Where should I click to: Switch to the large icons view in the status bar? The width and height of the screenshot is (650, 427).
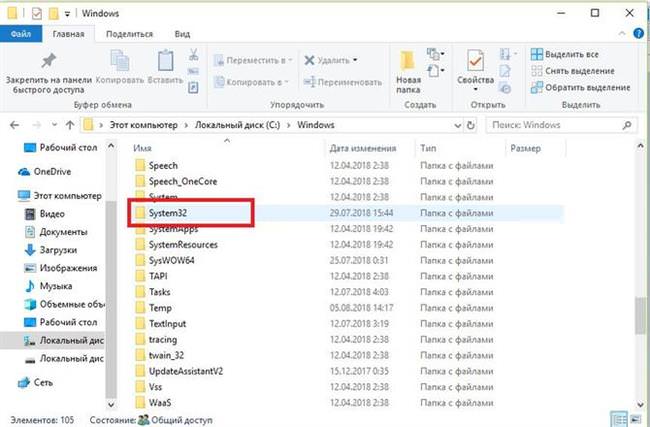coord(635,419)
